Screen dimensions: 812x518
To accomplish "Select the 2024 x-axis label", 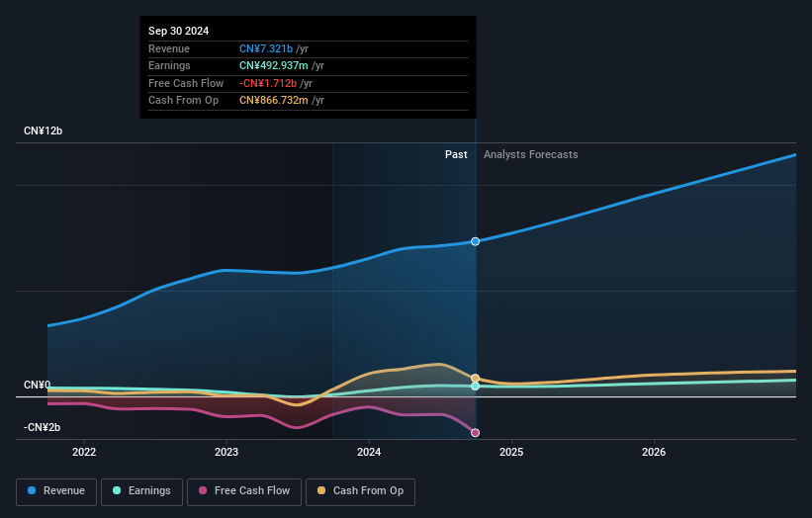I will tap(369, 452).
